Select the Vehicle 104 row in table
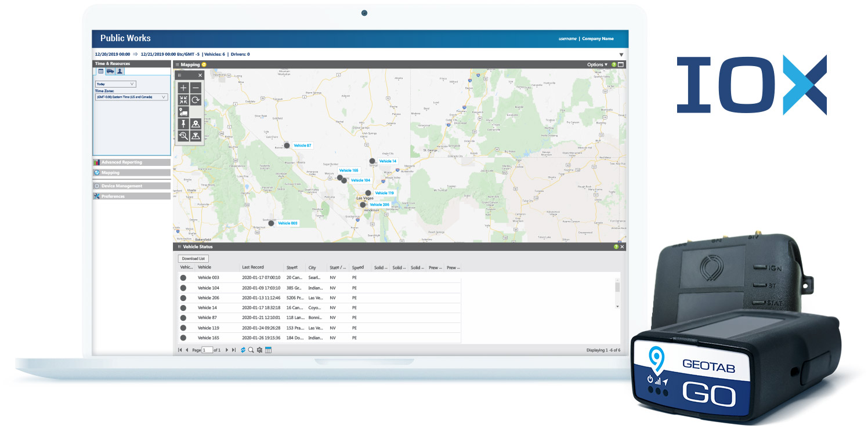 click(319, 288)
